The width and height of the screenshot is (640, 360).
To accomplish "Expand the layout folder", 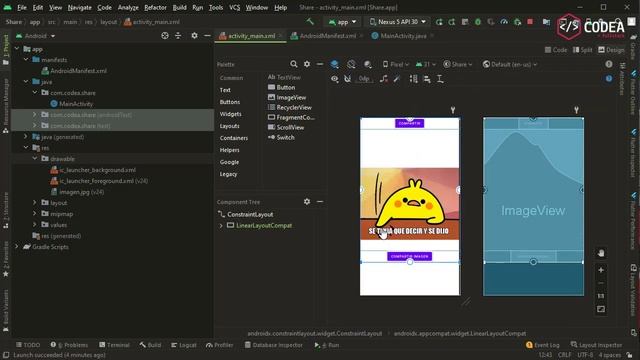I will (35, 202).
